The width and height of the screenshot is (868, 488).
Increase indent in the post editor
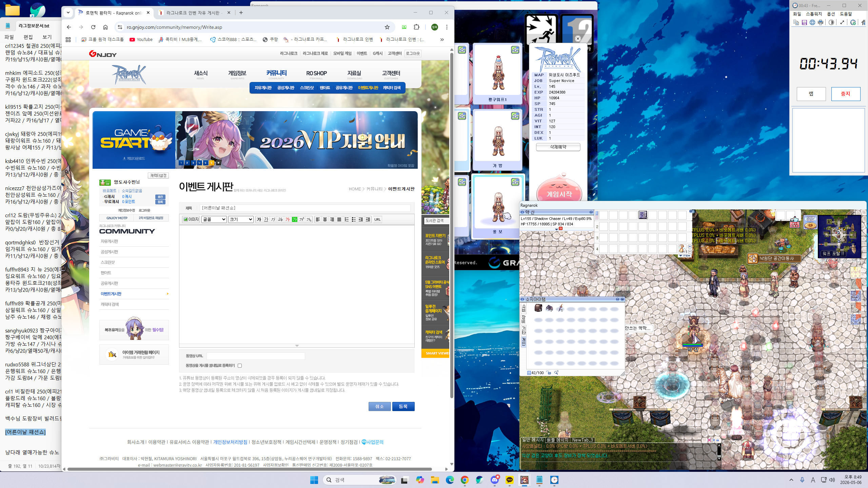(368, 220)
